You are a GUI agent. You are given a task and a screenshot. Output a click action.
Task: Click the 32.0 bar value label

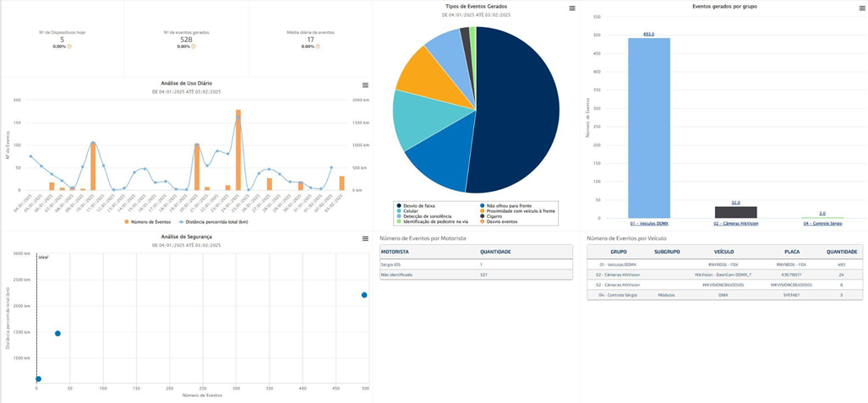735,203
